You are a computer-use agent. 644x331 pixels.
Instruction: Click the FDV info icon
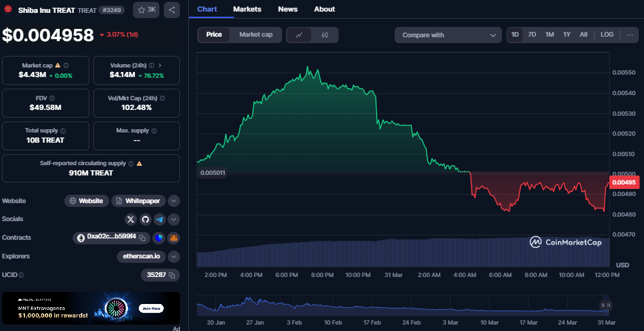(52, 98)
